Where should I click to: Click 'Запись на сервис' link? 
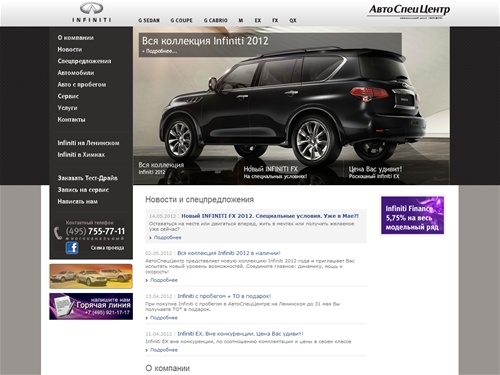pyautogui.click(x=83, y=190)
